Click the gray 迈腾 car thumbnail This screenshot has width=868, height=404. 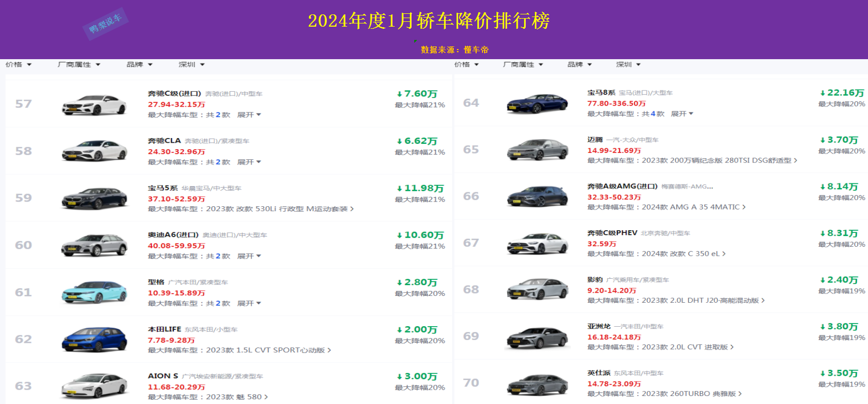click(x=537, y=150)
